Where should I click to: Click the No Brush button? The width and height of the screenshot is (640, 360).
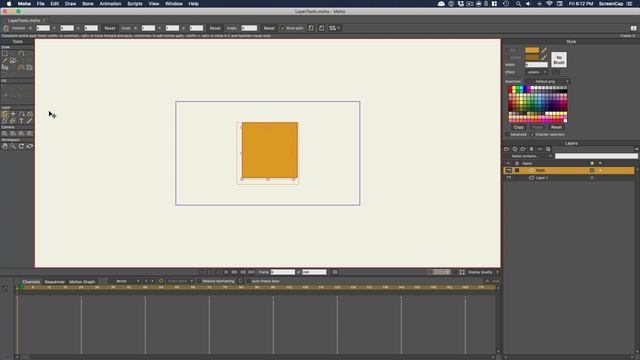click(559, 60)
